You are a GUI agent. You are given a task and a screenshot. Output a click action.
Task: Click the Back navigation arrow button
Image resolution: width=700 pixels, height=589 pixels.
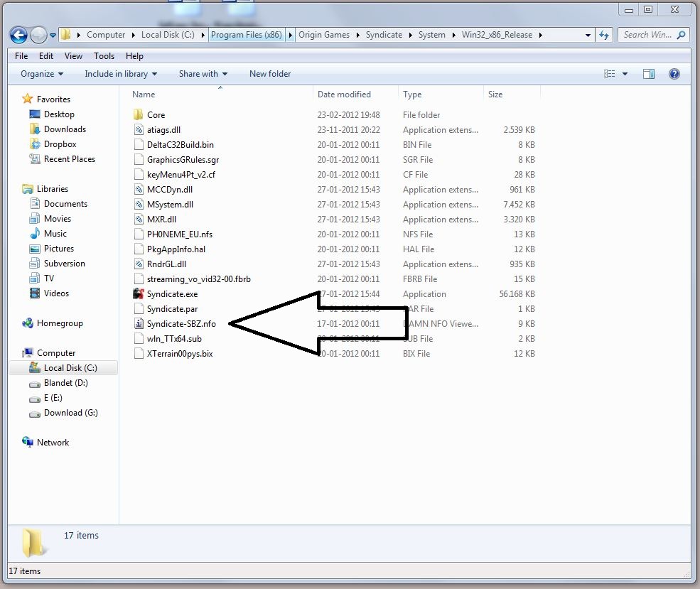tap(19, 35)
